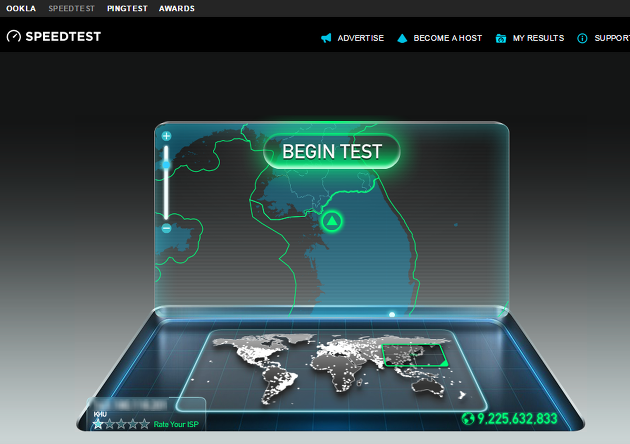Rate ISP with the fifth star
Viewport: 630px width, 444px height.
pyautogui.click(x=144, y=424)
